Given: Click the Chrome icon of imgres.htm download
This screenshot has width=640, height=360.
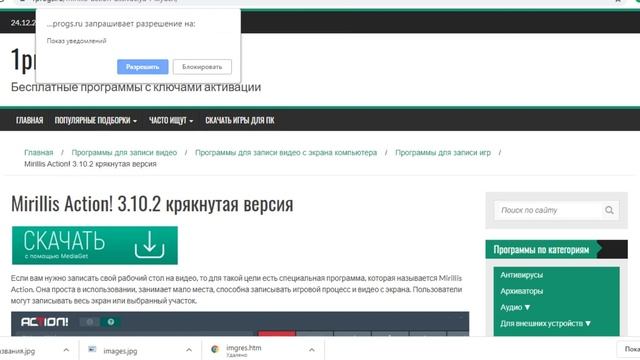Looking at the screenshot, I should (x=215, y=349).
